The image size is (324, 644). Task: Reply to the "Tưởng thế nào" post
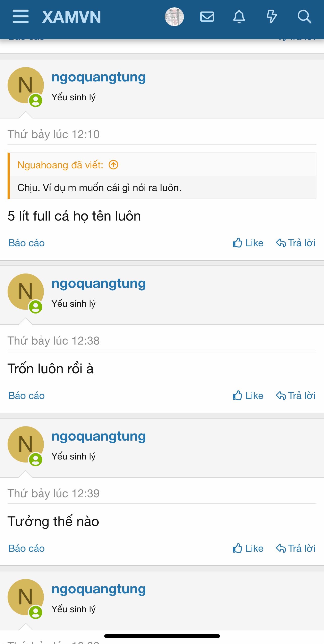point(296,548)
